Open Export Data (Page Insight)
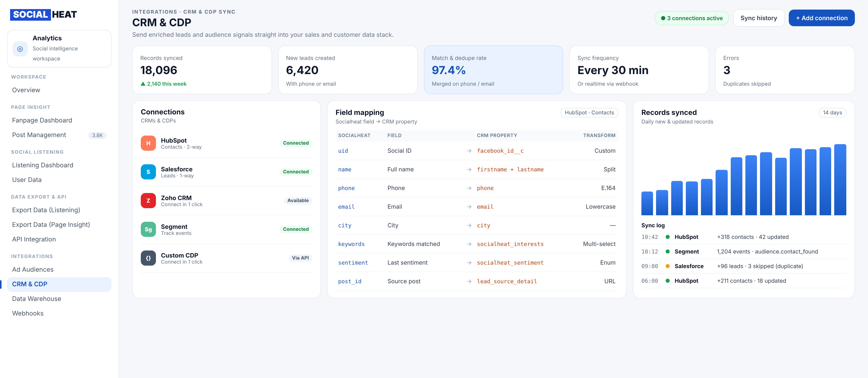Image resolution: width=868 pixels, height=378 pixels. pyautogui.click(x=59, y=225)
